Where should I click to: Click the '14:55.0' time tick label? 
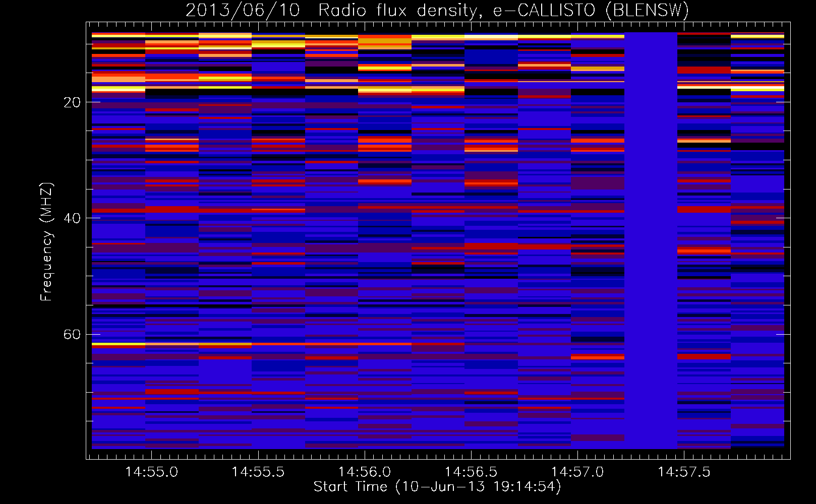click(x=151, y=472)
